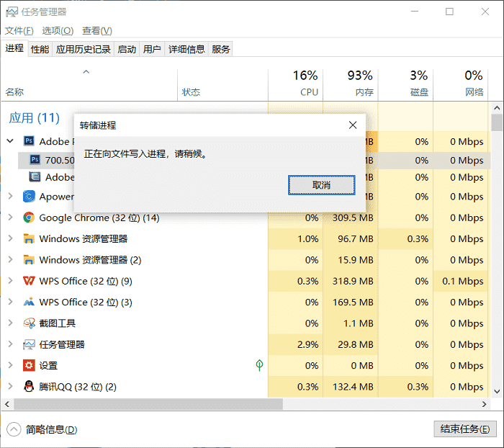Screen dimensions: 504x448
Task: Click the Adobe Photoshop app icon
Action: (29, 141)
